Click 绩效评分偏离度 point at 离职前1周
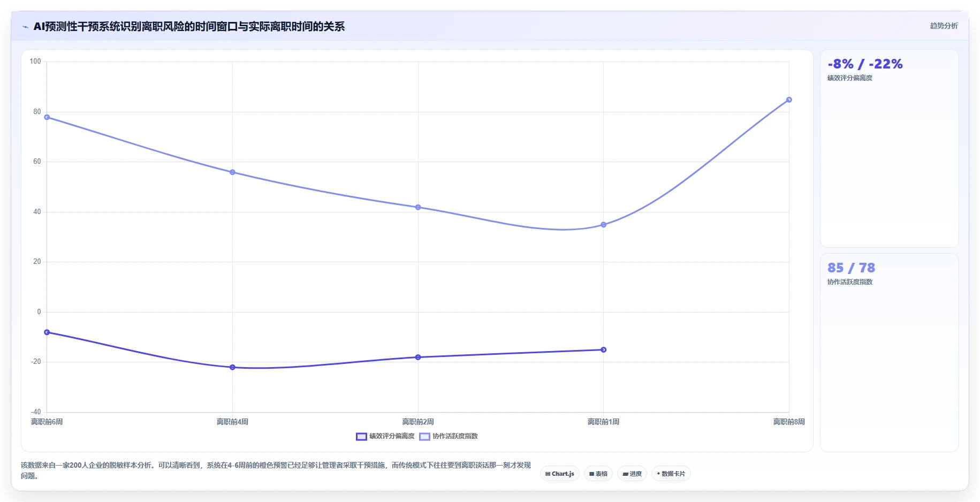Screen dimensions: 980x502 point(603,349)
